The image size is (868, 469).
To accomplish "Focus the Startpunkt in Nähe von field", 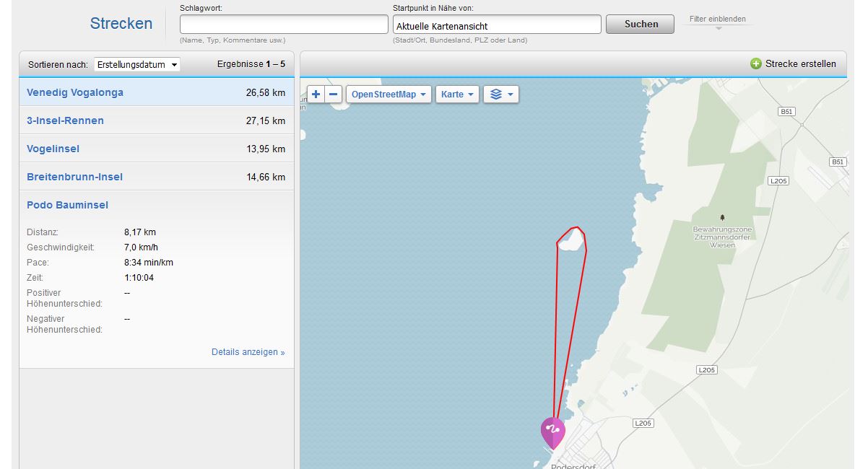I will point(497,25).
